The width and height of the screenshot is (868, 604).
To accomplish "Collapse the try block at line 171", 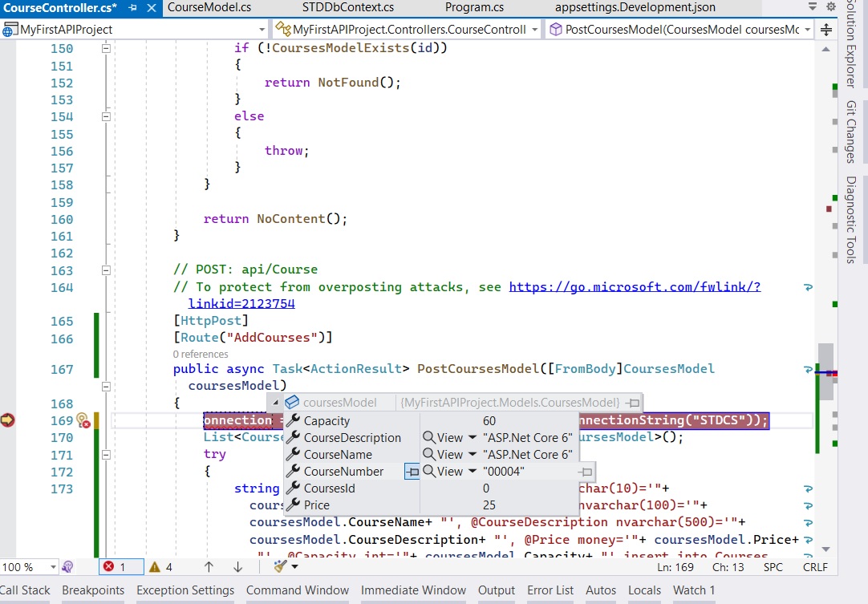I will (106, 455).
